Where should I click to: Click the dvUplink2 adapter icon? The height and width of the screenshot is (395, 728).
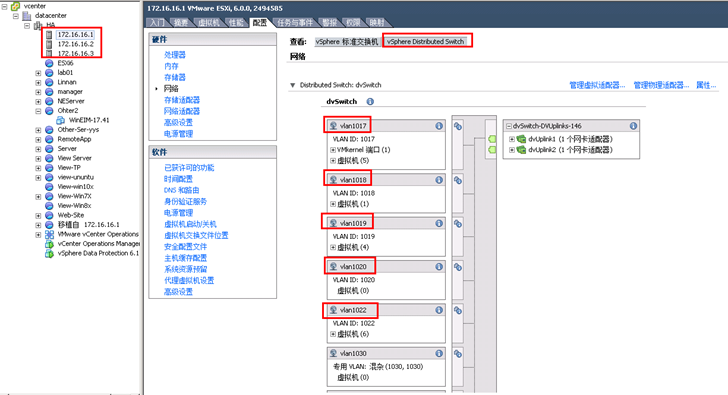521,149
